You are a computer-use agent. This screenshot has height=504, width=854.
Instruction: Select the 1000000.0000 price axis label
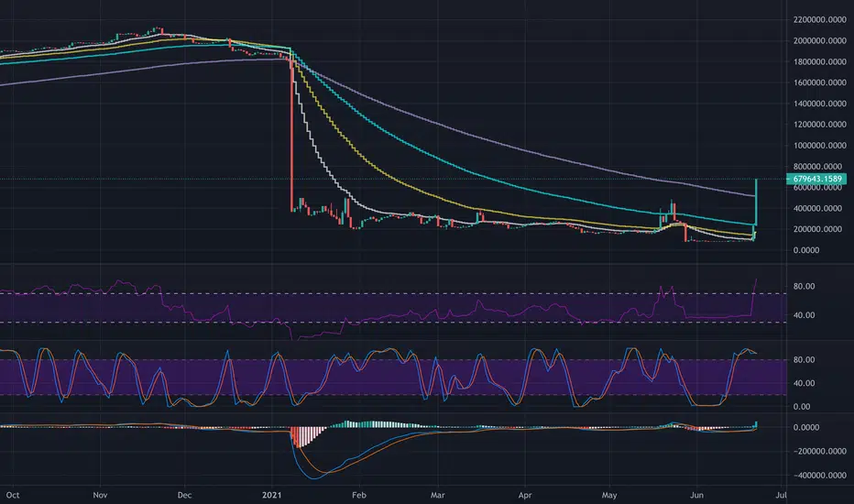(x=820, y=146)
